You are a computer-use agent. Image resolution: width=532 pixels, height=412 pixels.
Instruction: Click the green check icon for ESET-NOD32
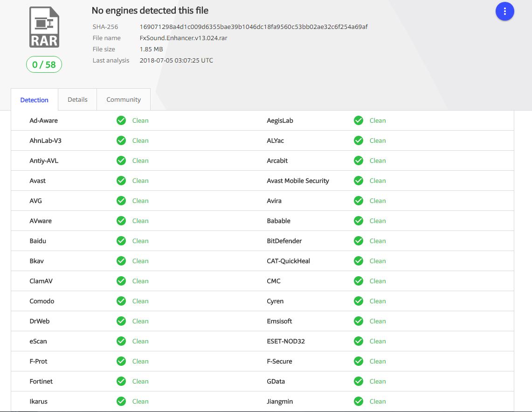tap(358, 341)
